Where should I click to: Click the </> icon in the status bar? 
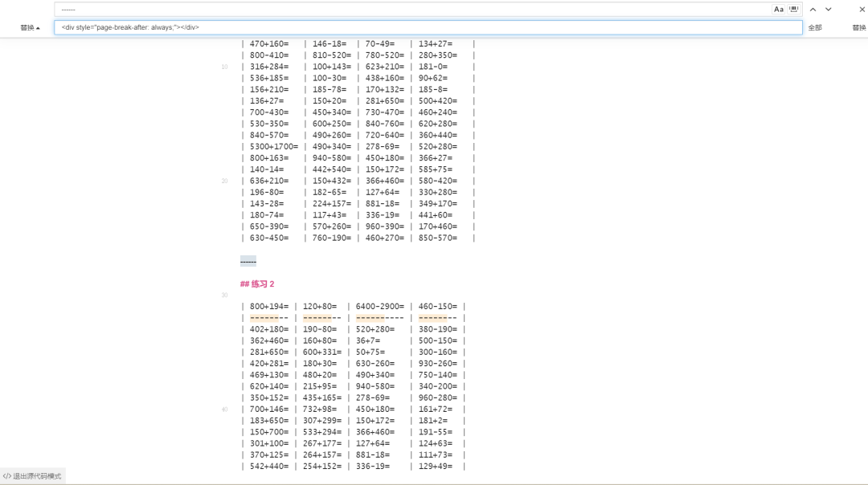coord(7,476)
